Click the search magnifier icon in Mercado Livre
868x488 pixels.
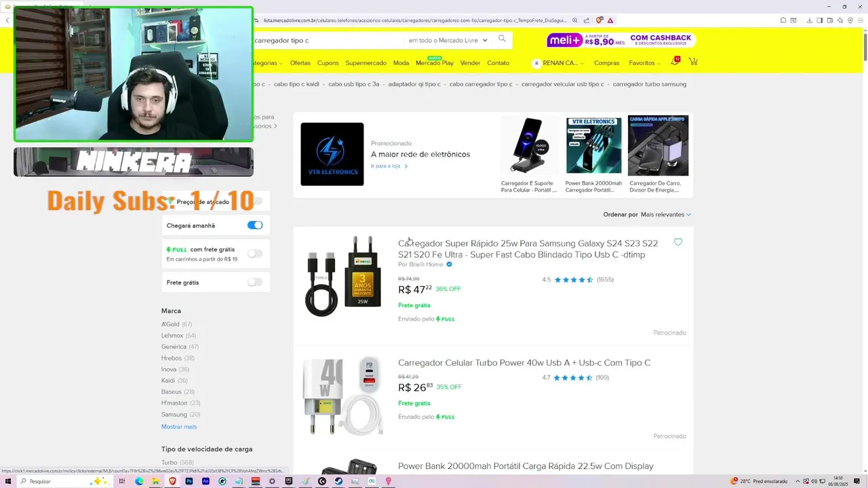click(502, 39)
